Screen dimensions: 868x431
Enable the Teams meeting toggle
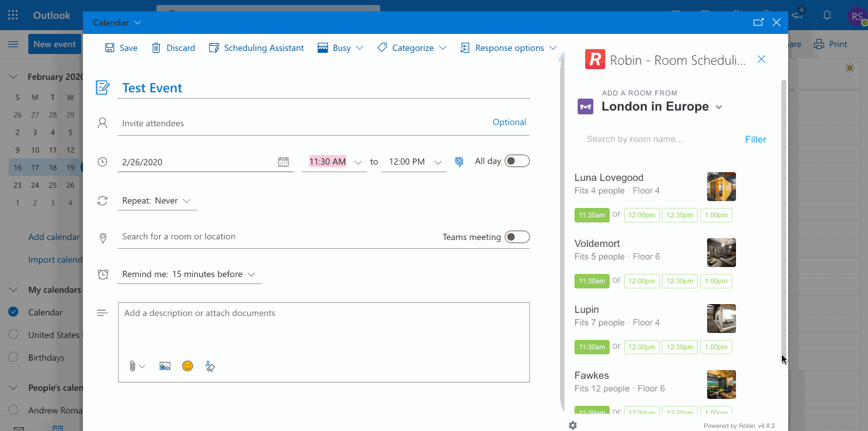click(517, 237)
